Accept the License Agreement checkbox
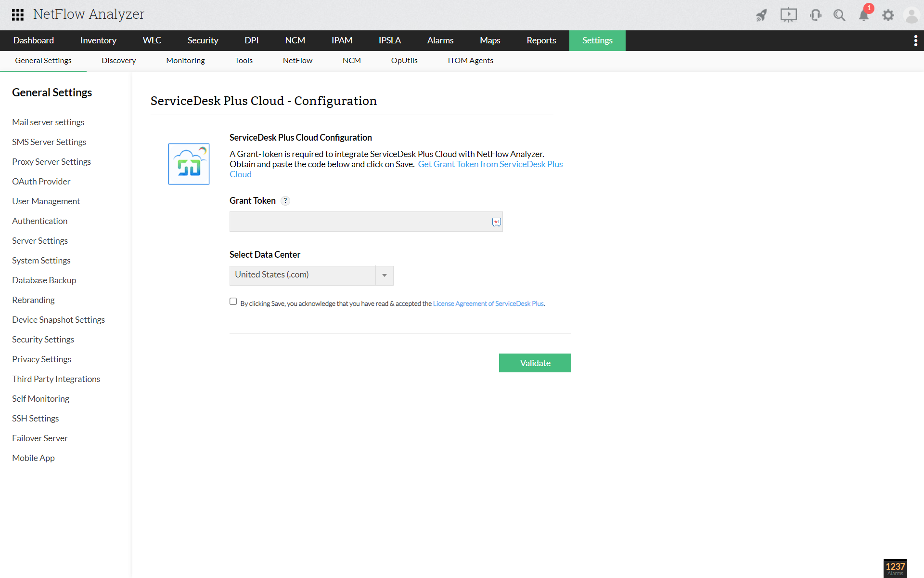The height and width of the screenshot is (578, 924). [233, 301]
